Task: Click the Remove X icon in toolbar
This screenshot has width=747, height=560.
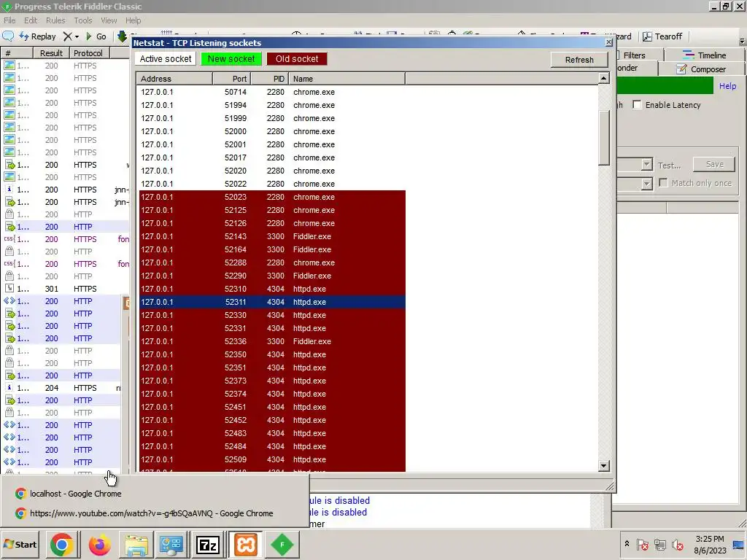Action: point(68,36)
